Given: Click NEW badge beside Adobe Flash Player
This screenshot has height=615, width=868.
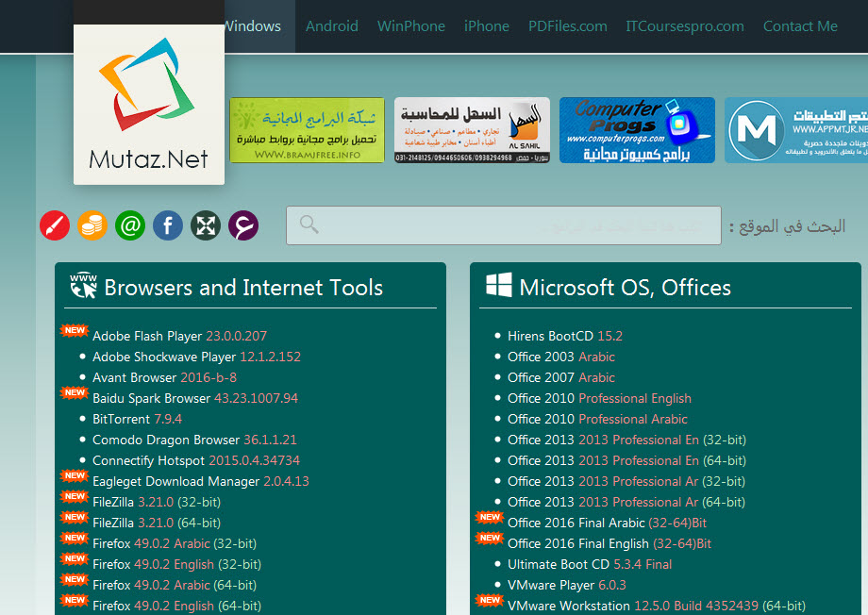Looking at the screenshot, I should [x=75, y=330].
